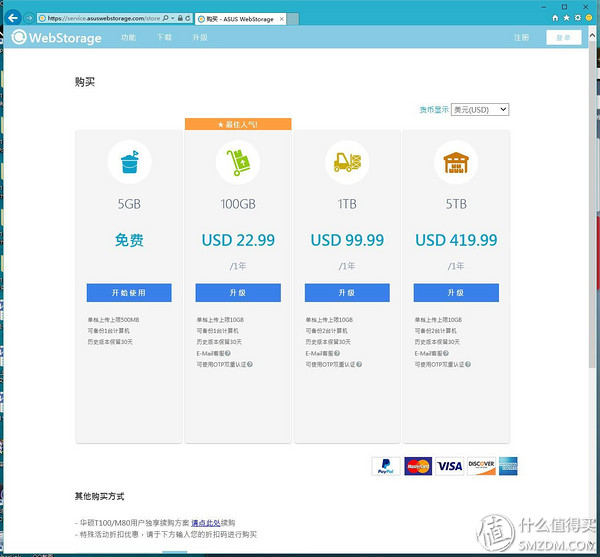Click the 请点此处 renewal link
600x557 pixels.
(205, 523)
